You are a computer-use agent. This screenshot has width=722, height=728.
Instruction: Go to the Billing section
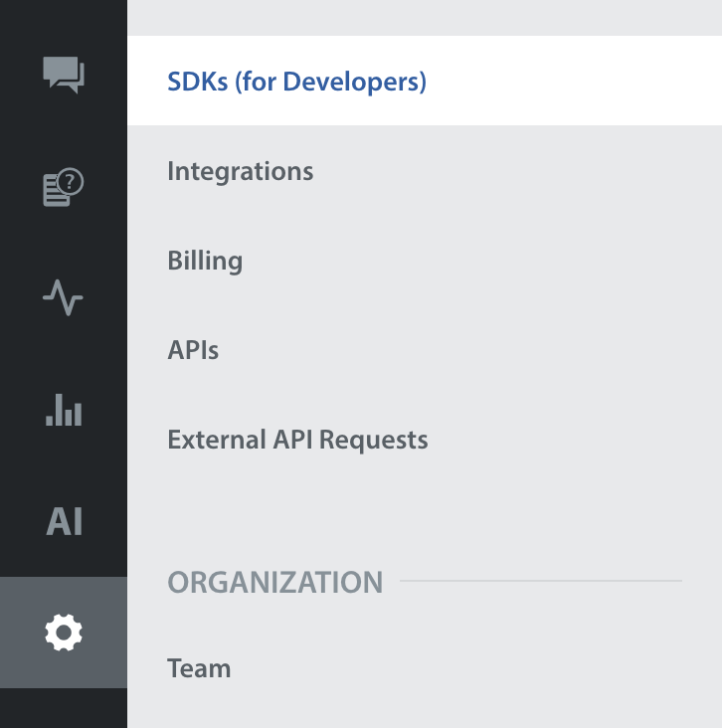pyautogui.click(x=205, y=261)
